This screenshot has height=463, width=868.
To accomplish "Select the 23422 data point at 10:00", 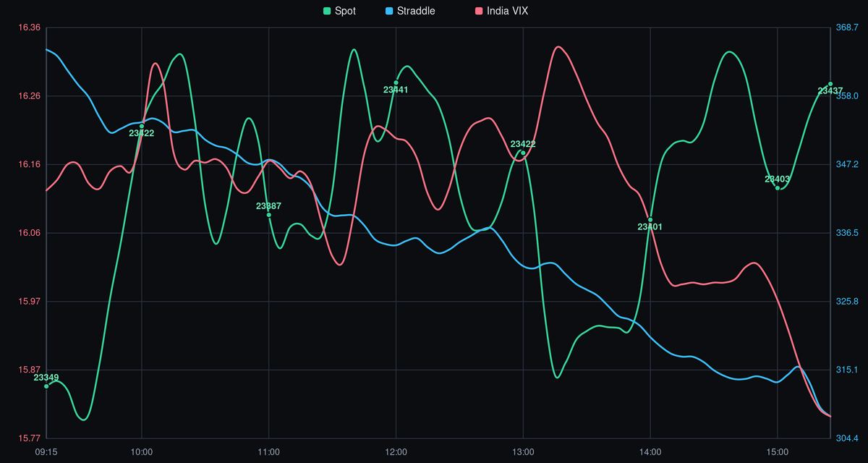I will [142, 126].
